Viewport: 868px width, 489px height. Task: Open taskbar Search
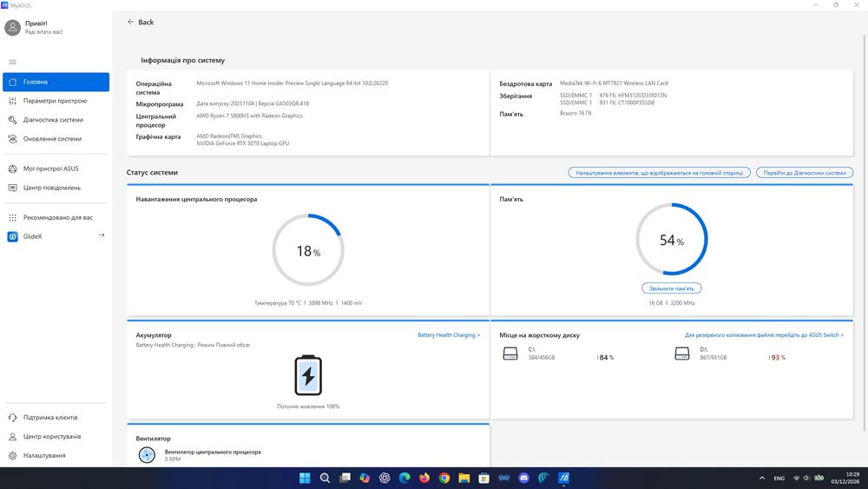coord(325,478)
